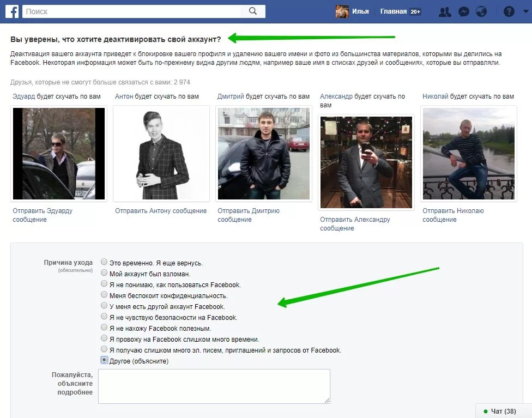Image resolution: width=532 pixels, height=418 pixels.
Task: Focus the Поиск search field
Action: click(132, 11)
